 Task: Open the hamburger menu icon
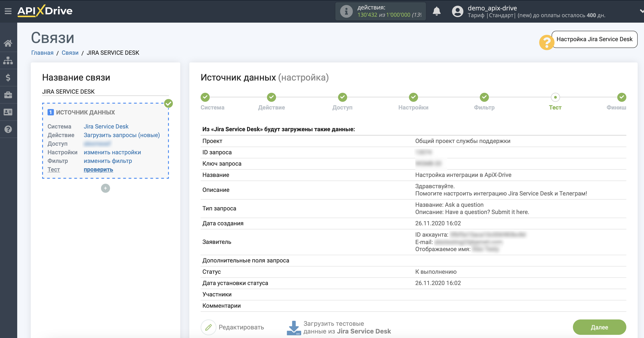click(8, 11)
